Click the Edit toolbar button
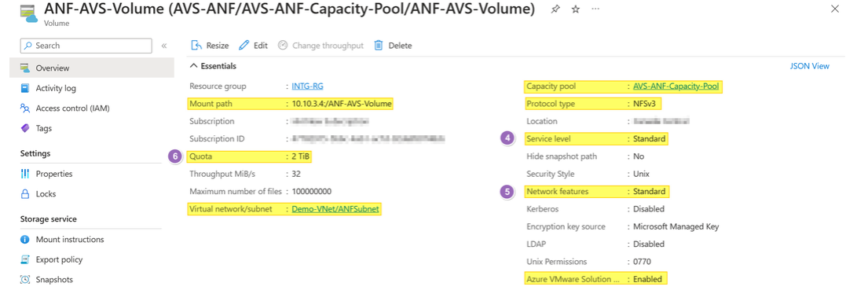Image resolution: width=868 pixels, height=305 pixels. coord(254,46)
